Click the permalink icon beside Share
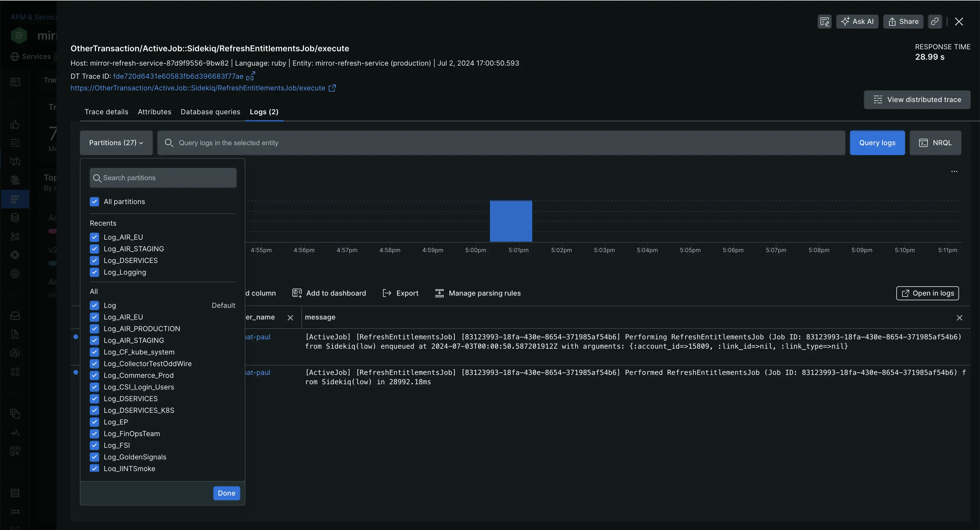Image resolution: width=980 pixels, height=530 pixels. [x=935, y=22]
